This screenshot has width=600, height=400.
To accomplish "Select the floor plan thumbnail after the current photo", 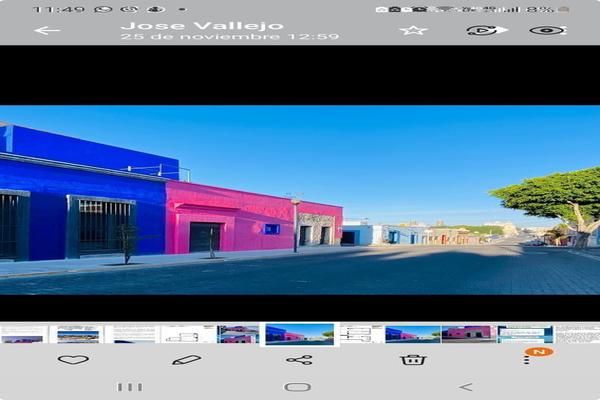I will (x=361, y=334).
